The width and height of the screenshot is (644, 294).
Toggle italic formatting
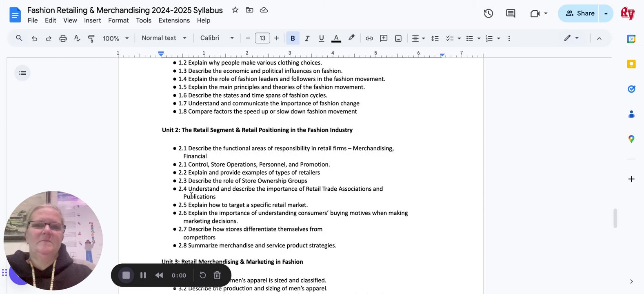click(x=307, y=38)
